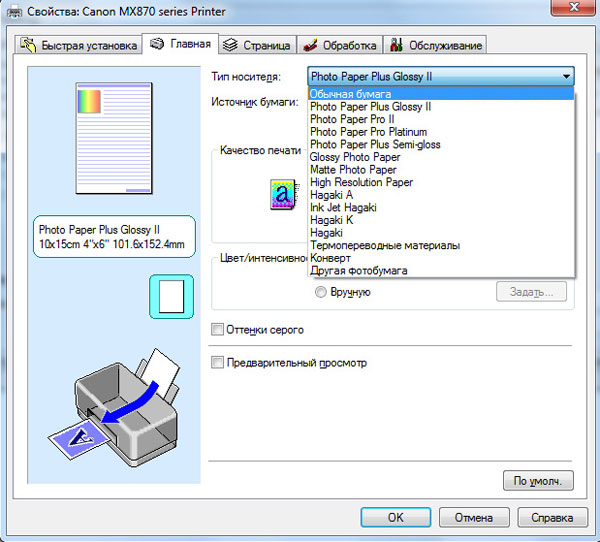The height and width of the screenshot is (542, 600).
Task: Open help with the Справка button
Action: coord(552,518)
